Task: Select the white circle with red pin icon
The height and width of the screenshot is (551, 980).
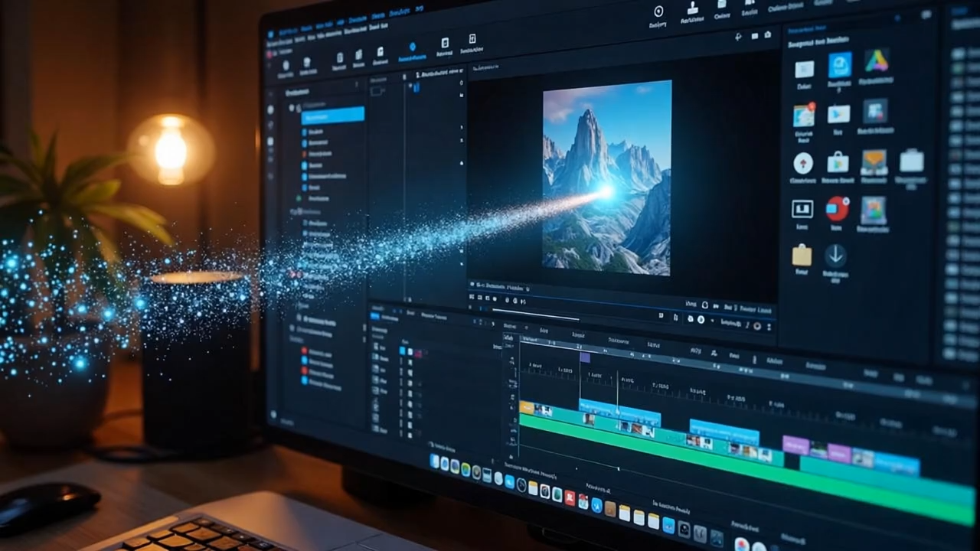Action: (x=802, y=162)
